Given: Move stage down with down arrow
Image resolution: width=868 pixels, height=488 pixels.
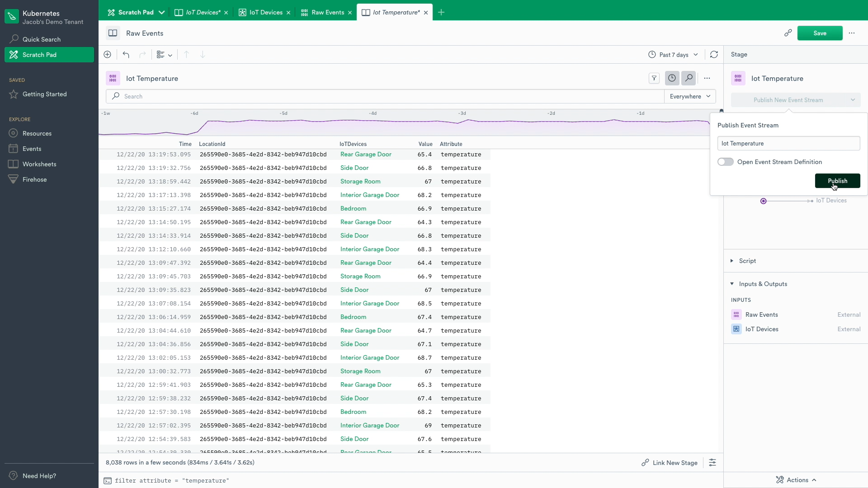Looking at the screenshot, I should coord(203,55).
